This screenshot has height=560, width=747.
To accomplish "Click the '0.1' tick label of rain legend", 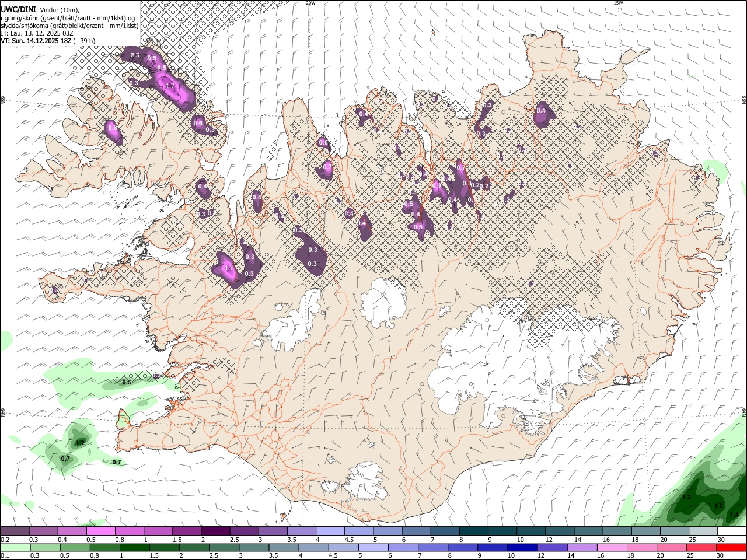I will click(x=5, y=556).
